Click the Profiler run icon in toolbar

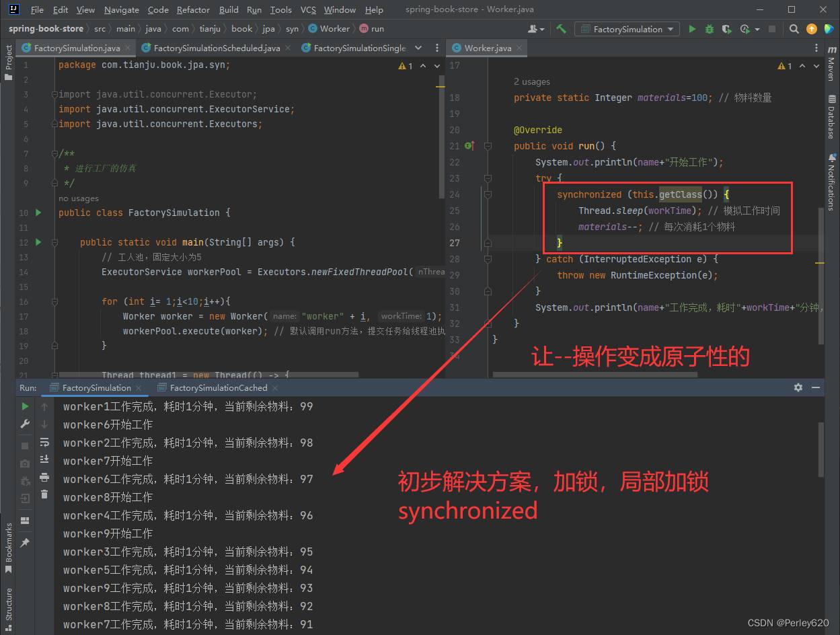click(744, 29)
